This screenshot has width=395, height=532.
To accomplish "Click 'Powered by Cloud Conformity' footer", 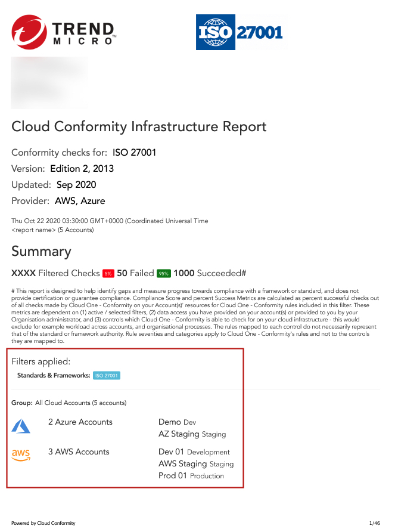I will [x=43, y=523].
